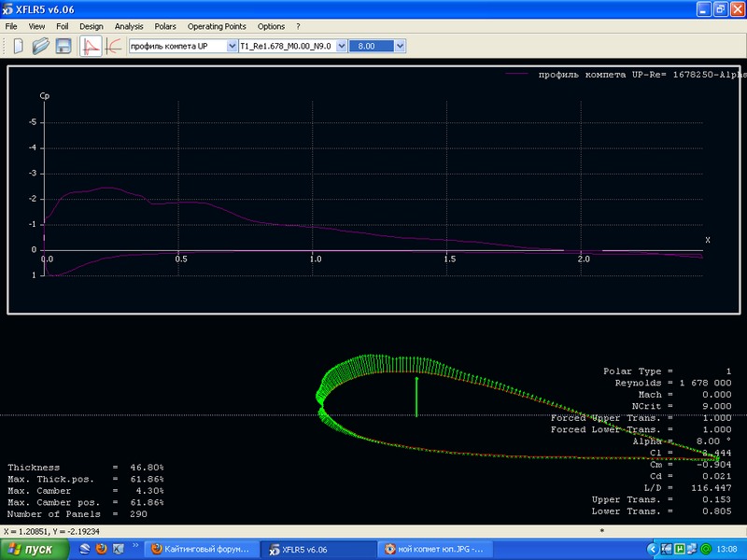Click the system tray clock
Screen dimensions: 747x560
click(x=727, y=550)
